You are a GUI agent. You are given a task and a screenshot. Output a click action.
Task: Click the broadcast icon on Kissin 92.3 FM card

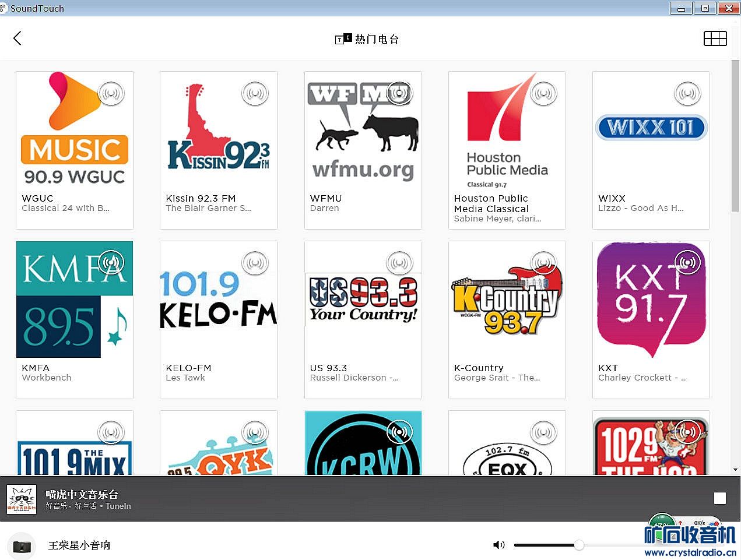[255, 93]
